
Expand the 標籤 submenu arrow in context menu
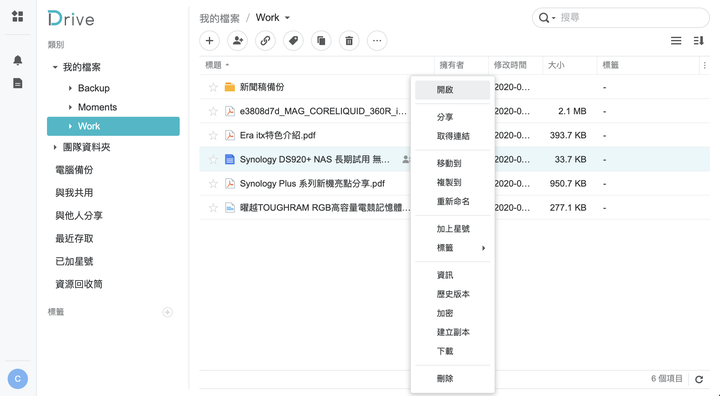(484, 248)
